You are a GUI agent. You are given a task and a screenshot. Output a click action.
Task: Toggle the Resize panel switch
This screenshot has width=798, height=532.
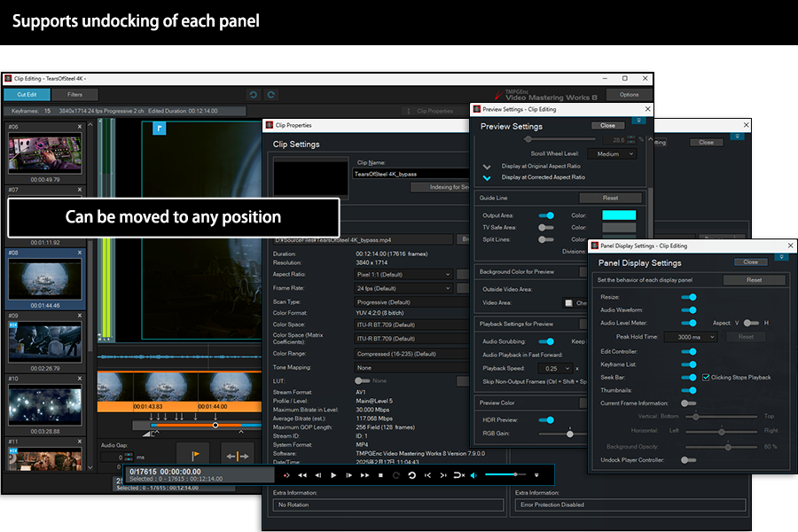pyautogui.click(x=689, y=297)
